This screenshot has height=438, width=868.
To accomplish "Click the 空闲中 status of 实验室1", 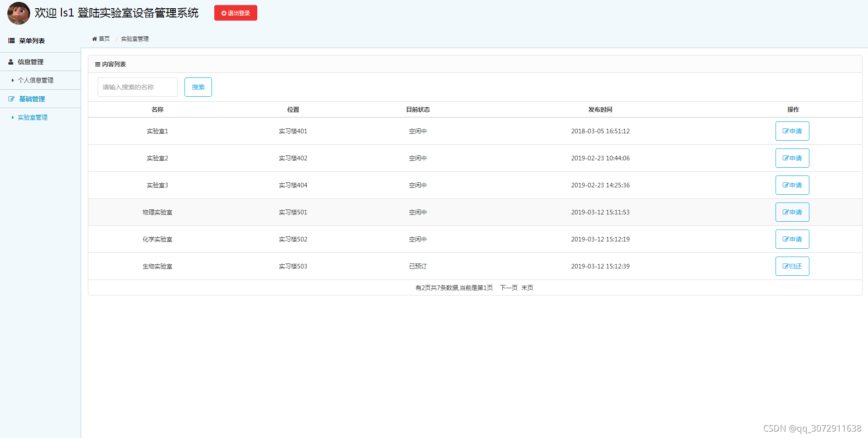I will (418, 131).
